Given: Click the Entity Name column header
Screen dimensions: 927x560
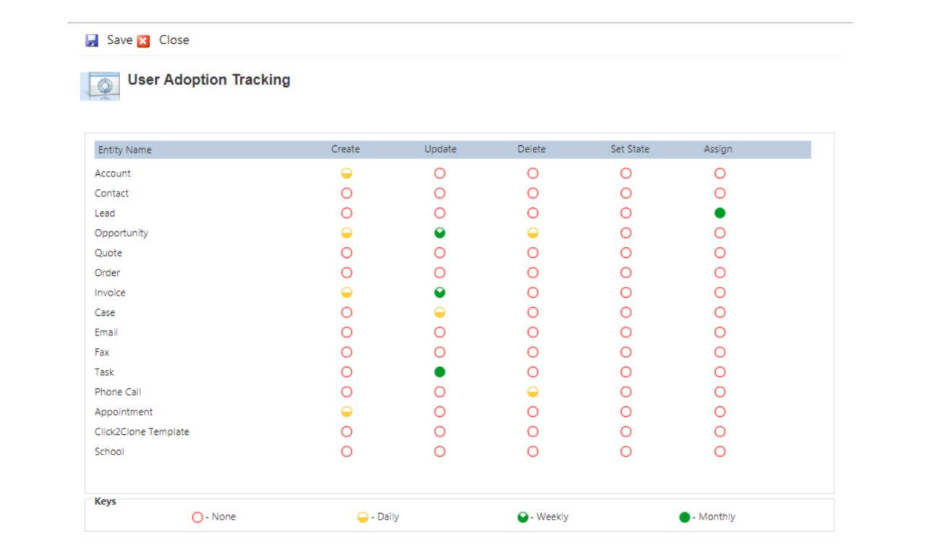Looking at the screenshot, I should coord(125,150).
